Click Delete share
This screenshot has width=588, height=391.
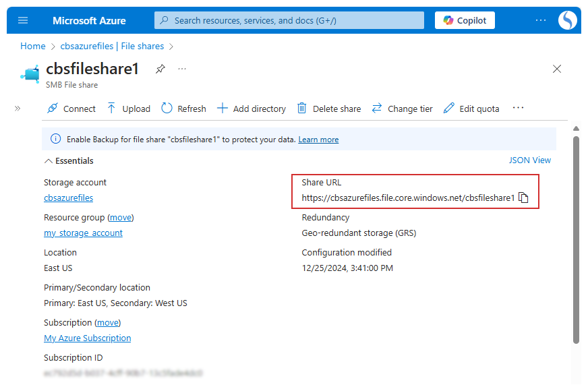pyautogui.click(x=329, y=109)
